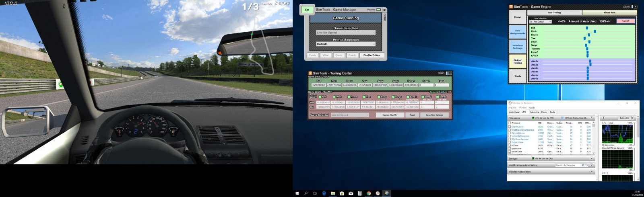Switch to the Axis Testing tab
The image size is (644, 197).
click(x=554, y=12)
